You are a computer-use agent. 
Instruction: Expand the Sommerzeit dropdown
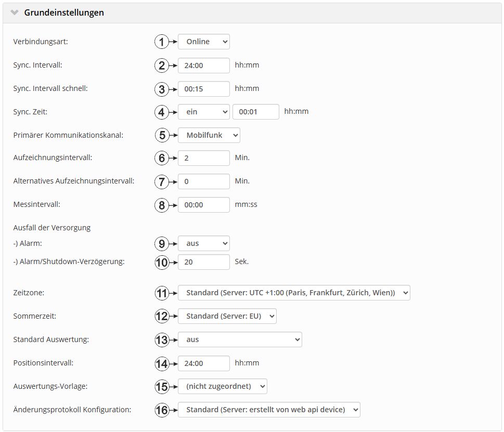(x=227, y=316)
